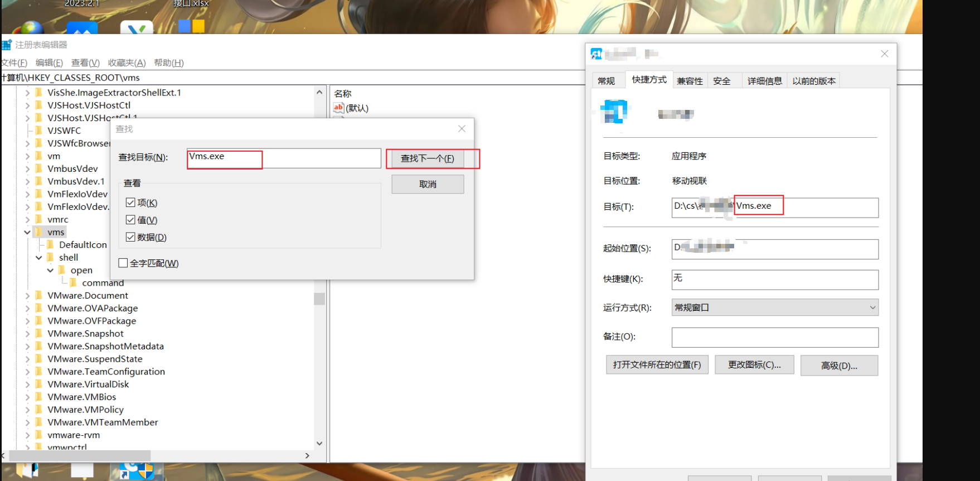
Task: Click the 查找下一个(F) button
Action: pos(428,158)
